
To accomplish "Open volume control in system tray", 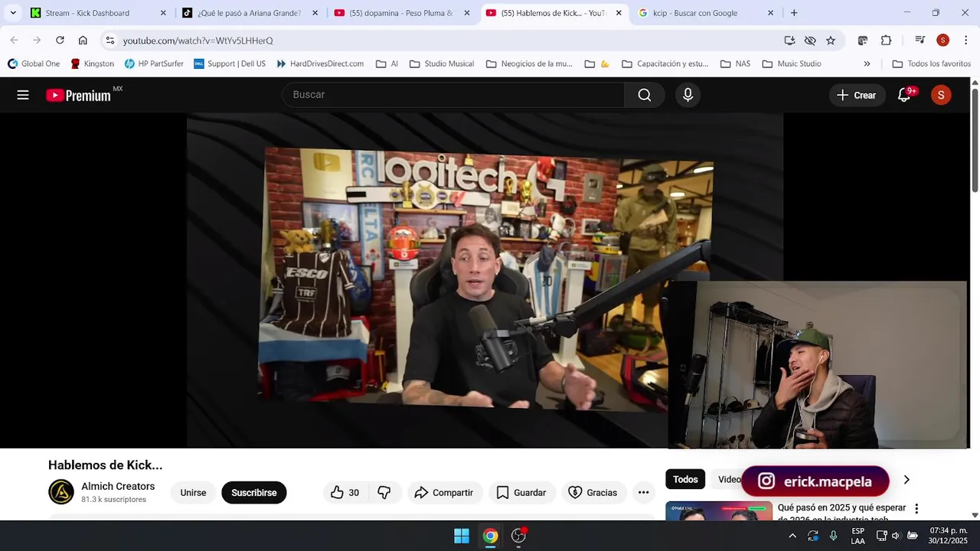I will point(896,536).
